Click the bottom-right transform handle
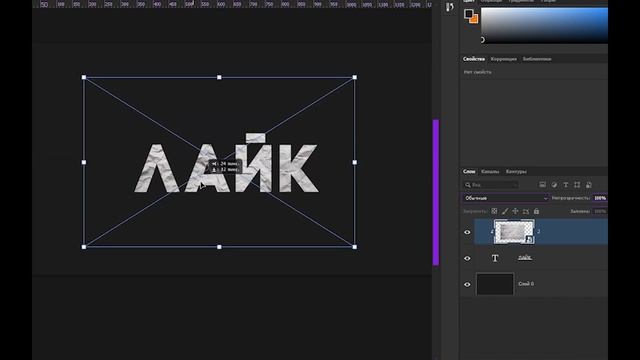The image size is (640, 360). (x=354, y=247)
